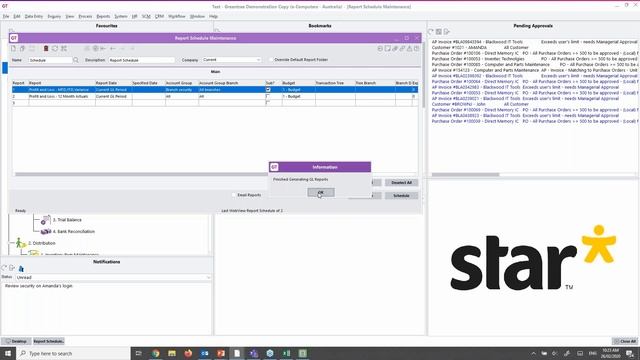Screen dimensions: 640x360
Task: Click the first-record navigation arrow icon
Action: pos(103,49)
